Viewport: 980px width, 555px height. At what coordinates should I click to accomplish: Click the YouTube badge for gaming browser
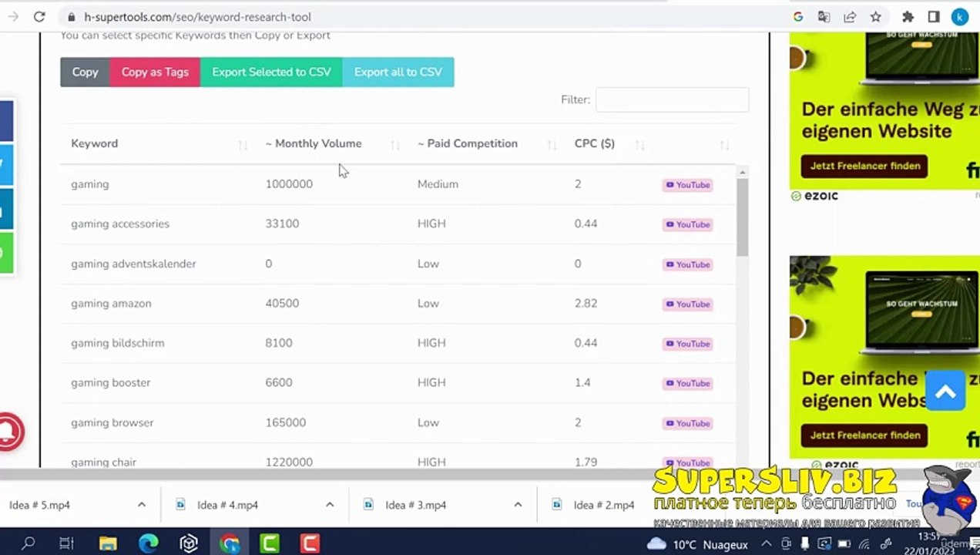(687, 423)
